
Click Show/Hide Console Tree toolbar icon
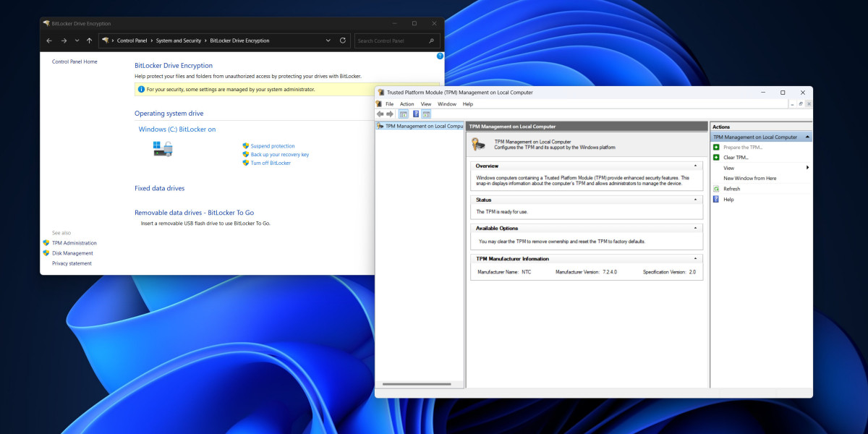(404, 114)
